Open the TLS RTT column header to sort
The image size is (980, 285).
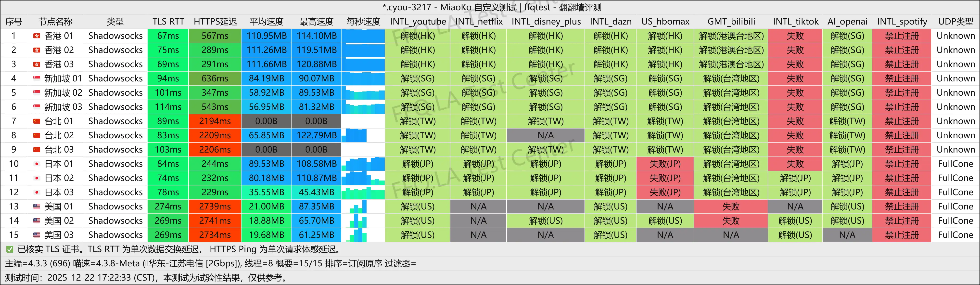pos(168,22)
